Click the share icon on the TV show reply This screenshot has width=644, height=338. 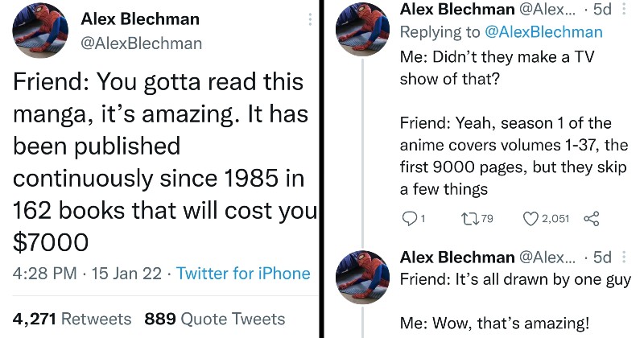pos(591,218)
